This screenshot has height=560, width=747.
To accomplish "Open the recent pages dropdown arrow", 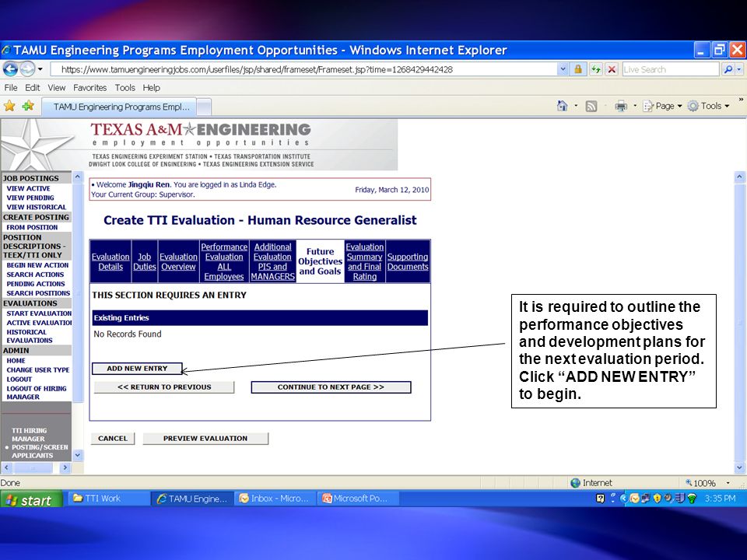I will 40,69.
